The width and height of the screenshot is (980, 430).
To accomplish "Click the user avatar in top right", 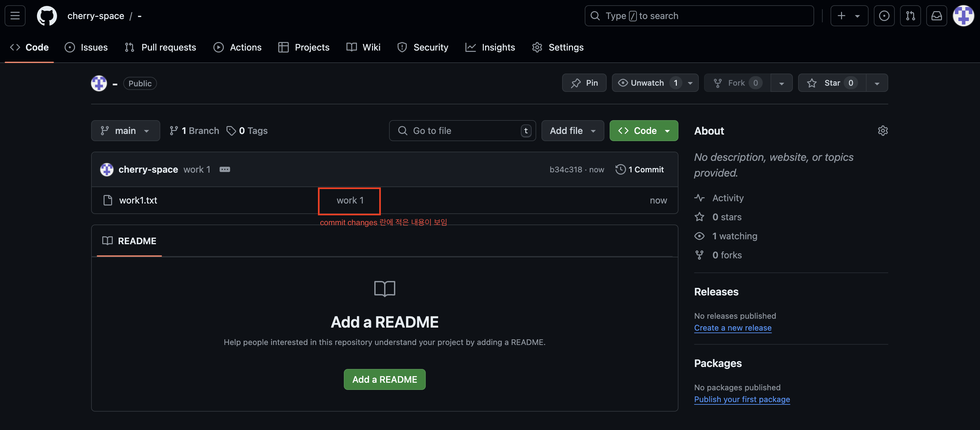I will tap(963, 16).
